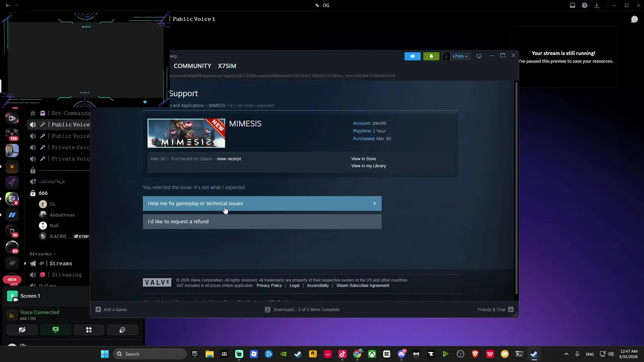
Task: Click the MIMESIS game banner thumbnail
Action: pyautogui.click(x=186, y=133)
